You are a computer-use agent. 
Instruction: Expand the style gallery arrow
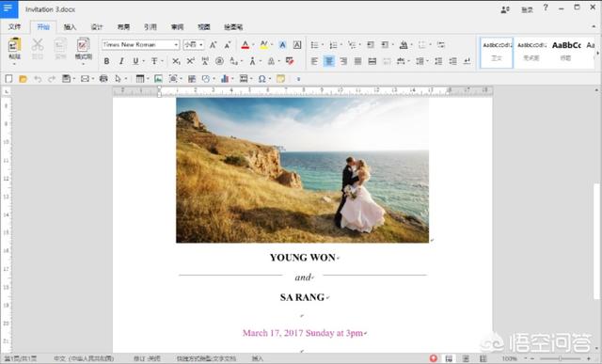pyautogui.click(x=597, y=53)
